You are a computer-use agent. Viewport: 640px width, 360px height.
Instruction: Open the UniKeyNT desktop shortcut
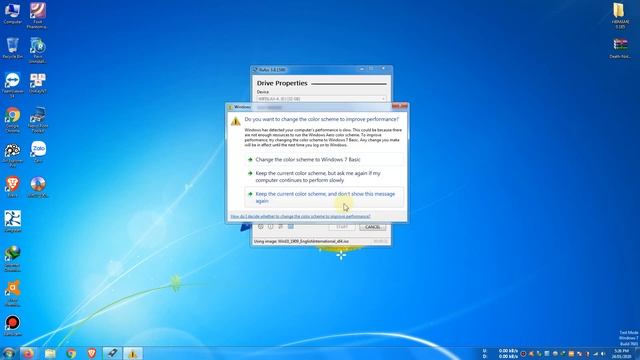point(38,83)
